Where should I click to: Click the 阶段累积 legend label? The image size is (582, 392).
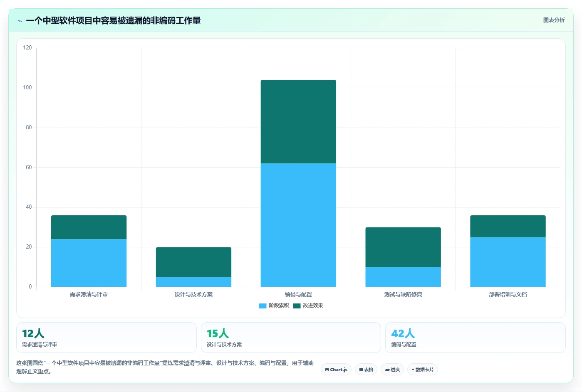279,306
